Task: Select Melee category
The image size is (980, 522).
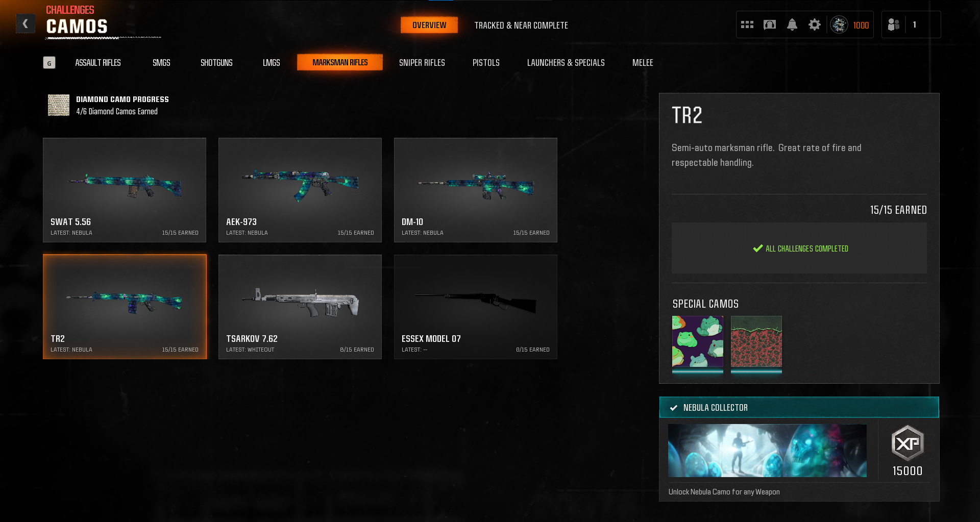Action: coord(643,63)
